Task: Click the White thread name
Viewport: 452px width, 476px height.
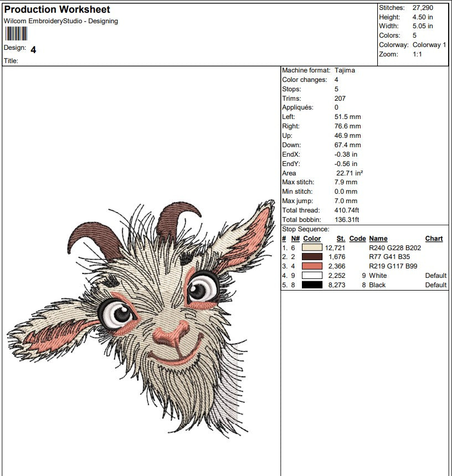Action: (x=378, y=276)
